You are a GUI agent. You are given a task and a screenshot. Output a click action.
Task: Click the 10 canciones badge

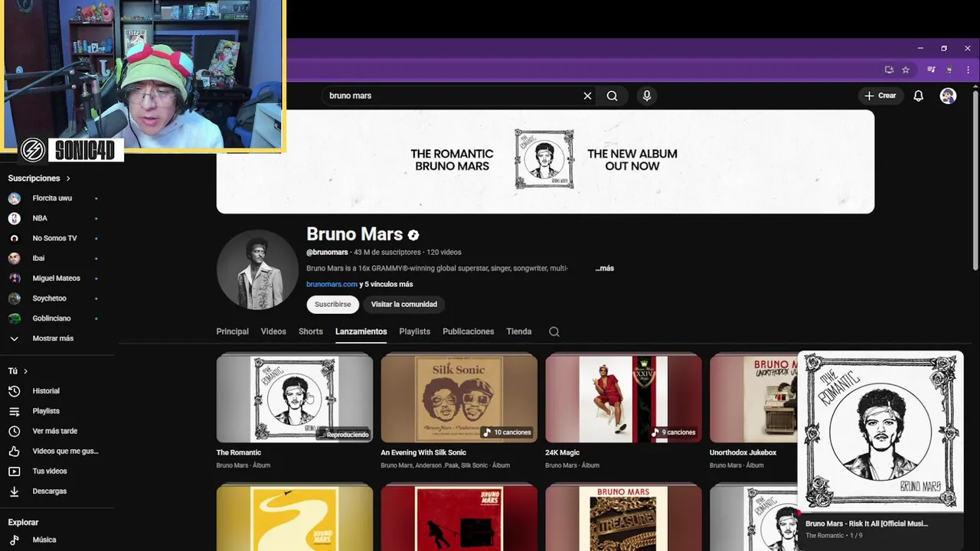point(508,432)
